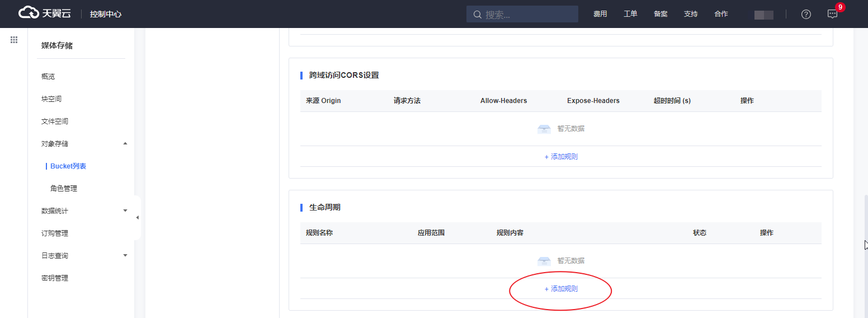
Task: Collapse the 对象存储 menu section
Action: pyautogui.click(x=125, y=144)
